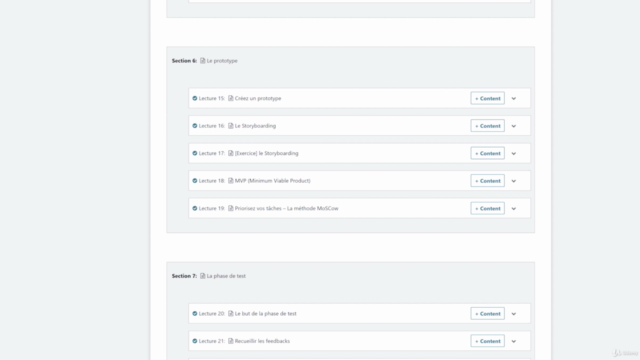Add content to Lecture 20
Screen dimensions: 640x360
(x=487, y=313)
